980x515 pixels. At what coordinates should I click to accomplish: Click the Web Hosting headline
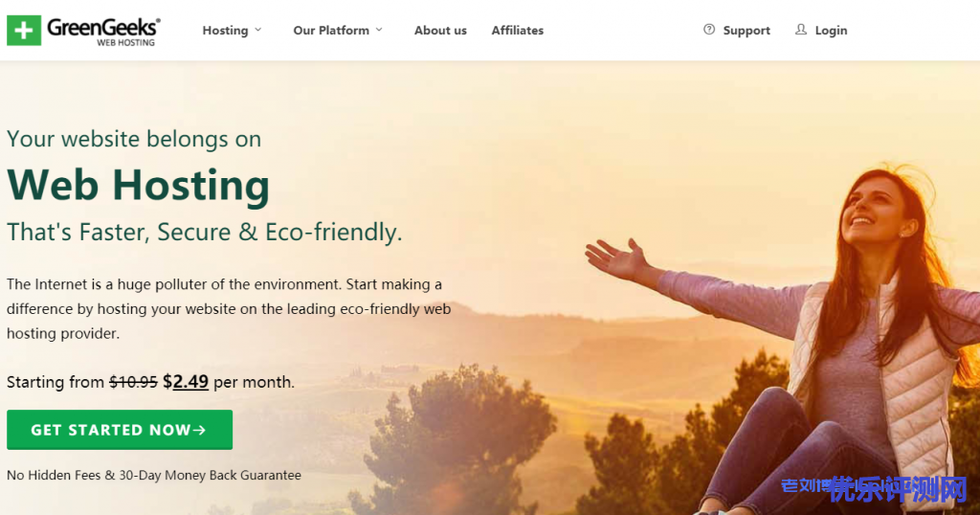(x=138, y=187)
